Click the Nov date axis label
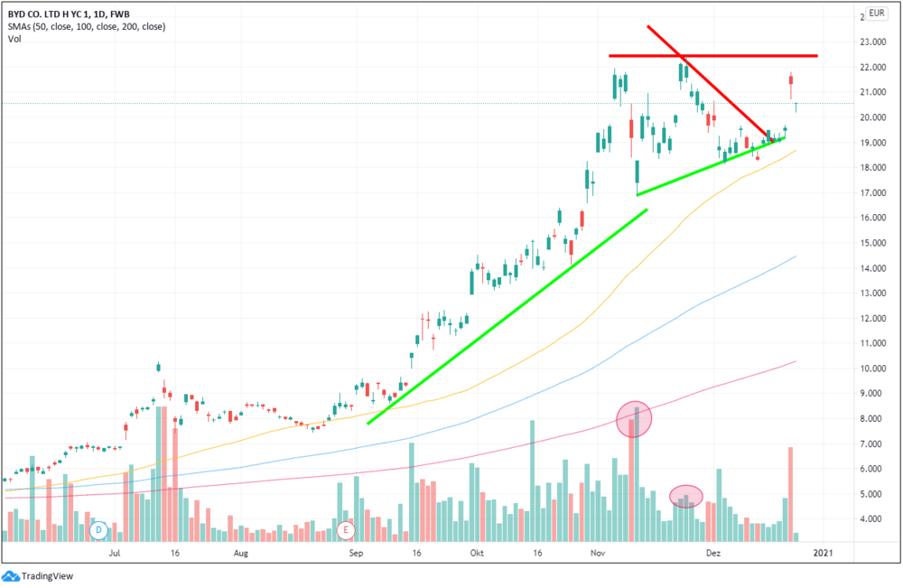The image size is (903, 588). 598,554
